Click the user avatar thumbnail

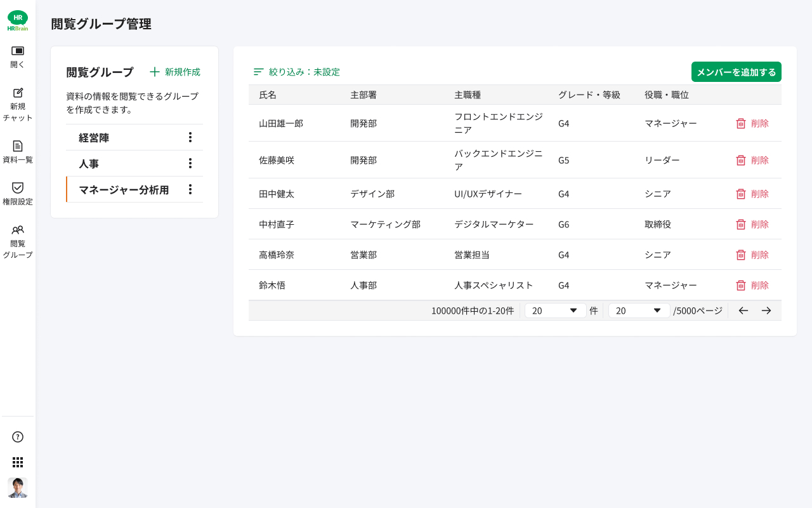18,488
